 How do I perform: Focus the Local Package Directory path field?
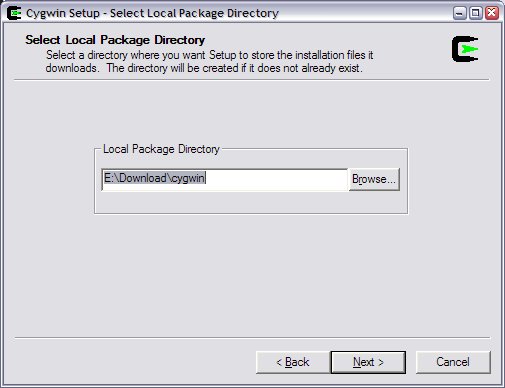tap(224, 179)
